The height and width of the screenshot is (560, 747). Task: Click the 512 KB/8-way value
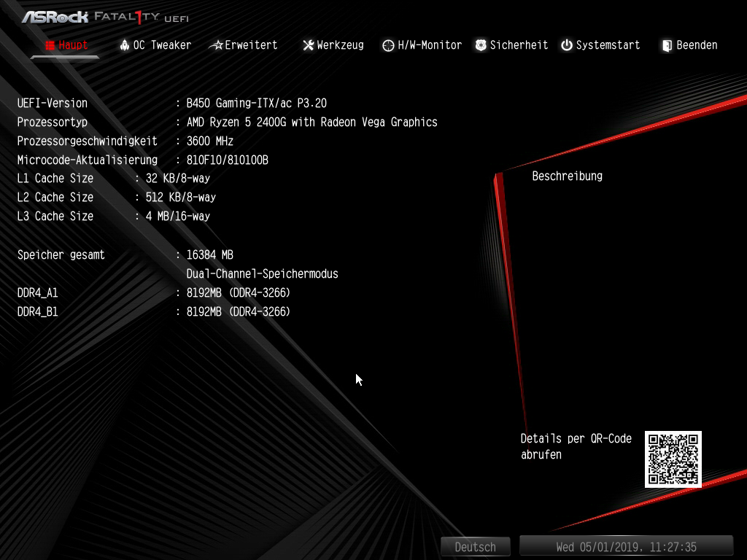pyautogui.click(x=181, y=198)
